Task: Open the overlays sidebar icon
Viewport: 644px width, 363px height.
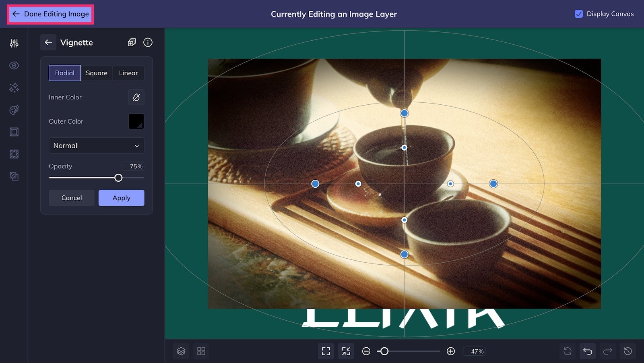Action: point(14,154)
